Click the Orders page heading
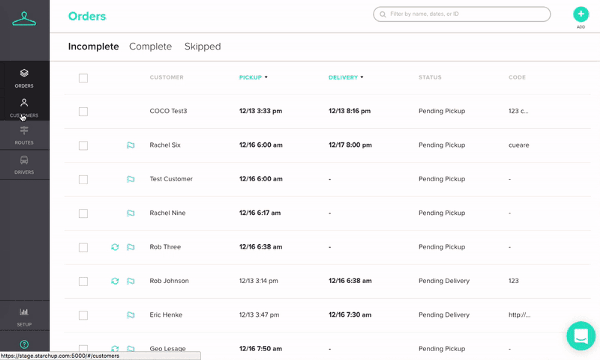The width and height of the screenshot is (600, 360). click(87, 16)
